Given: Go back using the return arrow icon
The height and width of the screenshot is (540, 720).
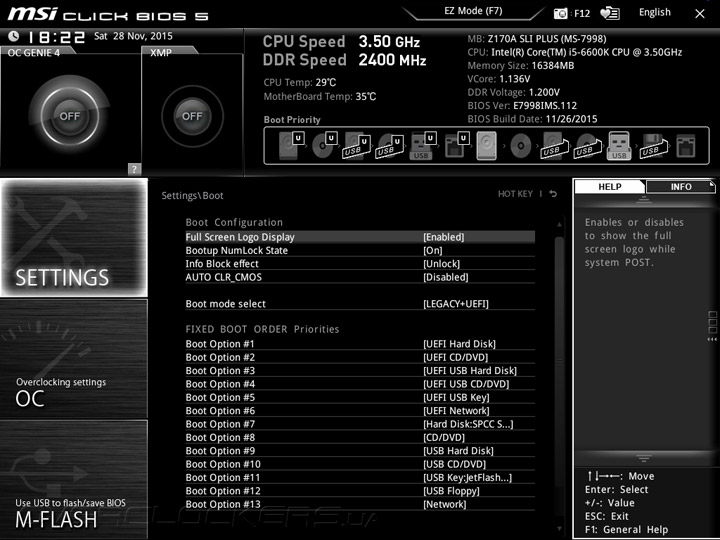Looking at the screenshot, I should point(553,194).
